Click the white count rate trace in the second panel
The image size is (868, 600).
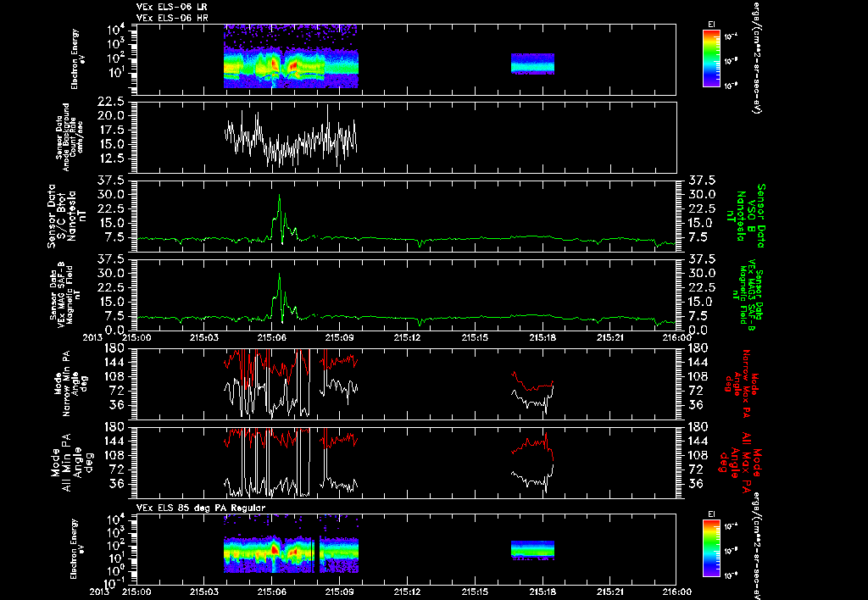click(x=291, y=137)
